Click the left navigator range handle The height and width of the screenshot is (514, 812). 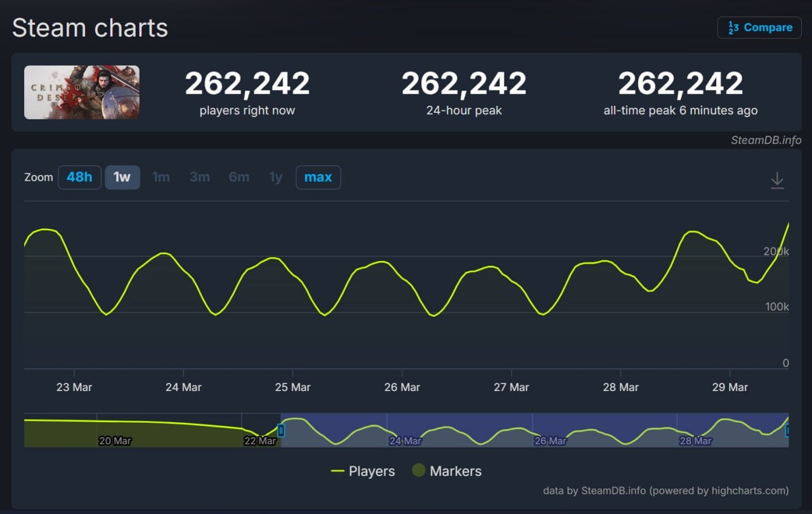coord(281,430)
